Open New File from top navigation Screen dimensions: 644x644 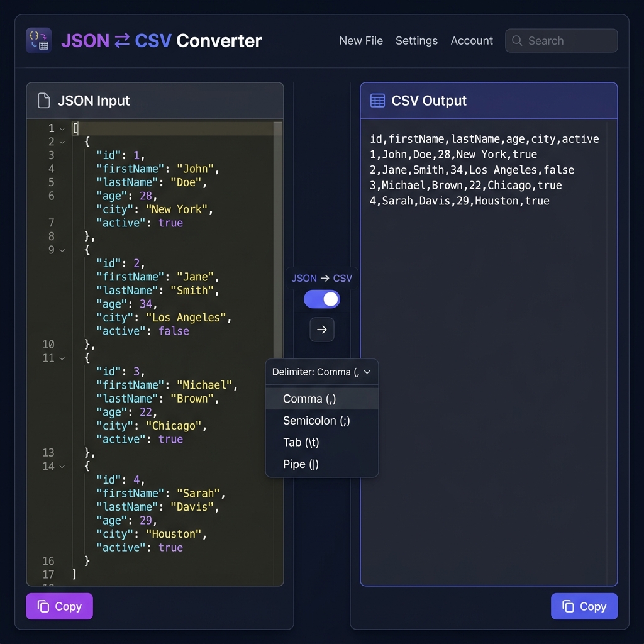[361, 41]
